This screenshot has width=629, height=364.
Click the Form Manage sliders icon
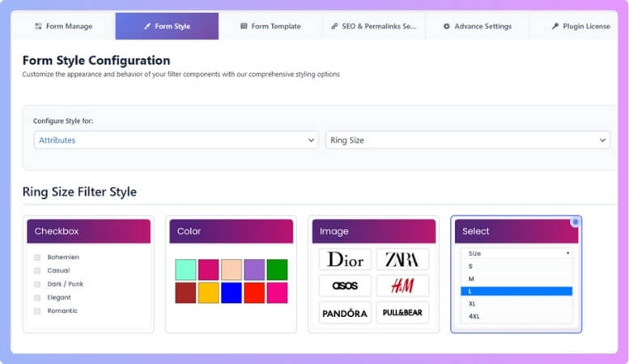38,26
